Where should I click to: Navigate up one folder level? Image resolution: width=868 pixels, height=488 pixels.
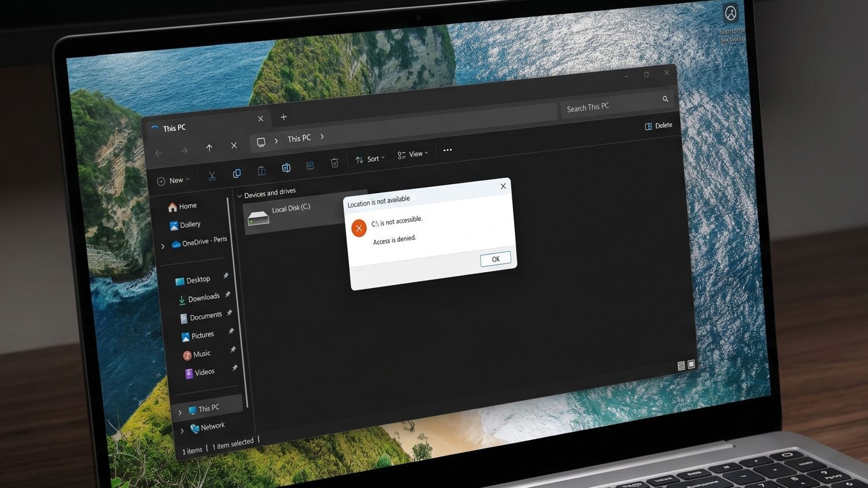[209, 148]
